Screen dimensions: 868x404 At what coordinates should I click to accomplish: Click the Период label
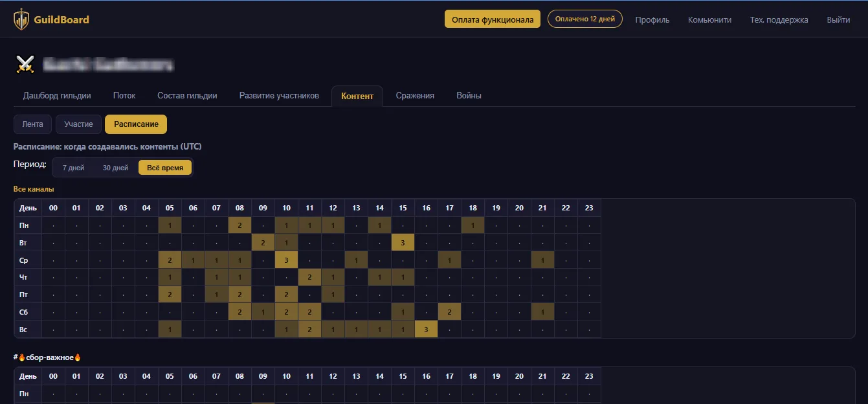click(x=30, y=164)
